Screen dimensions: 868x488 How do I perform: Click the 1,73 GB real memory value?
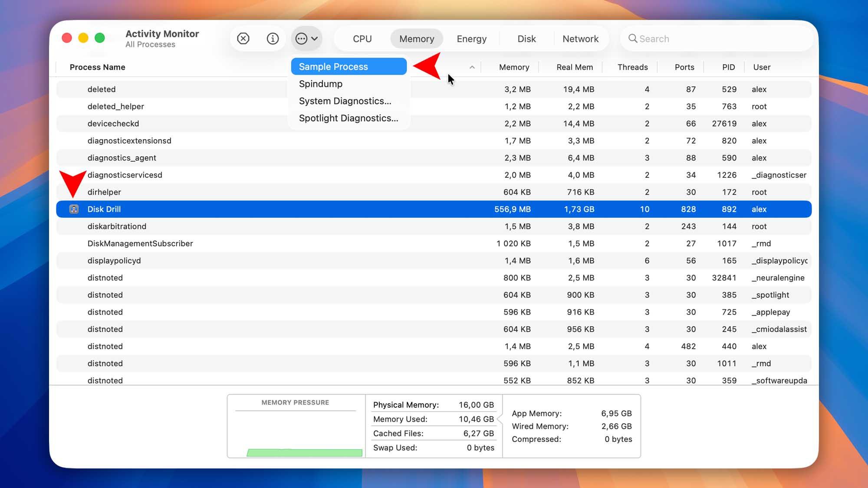coord(579,209)
